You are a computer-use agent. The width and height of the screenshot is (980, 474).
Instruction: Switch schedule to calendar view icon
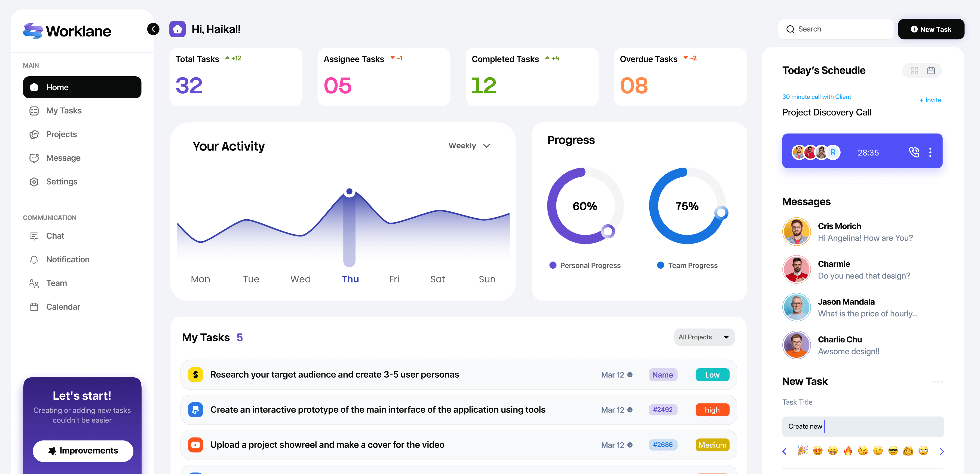click(931, 71)
